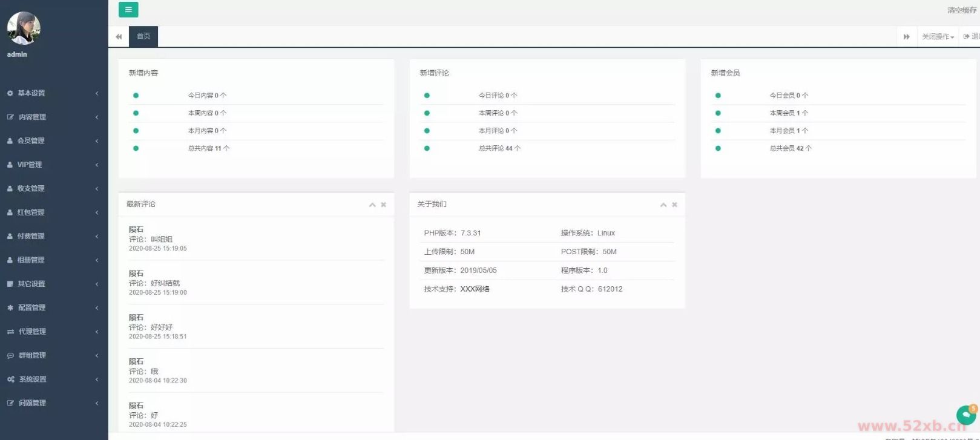
Task: Close the 关于我们 panel with its X icon
Action: pos(674,205)
